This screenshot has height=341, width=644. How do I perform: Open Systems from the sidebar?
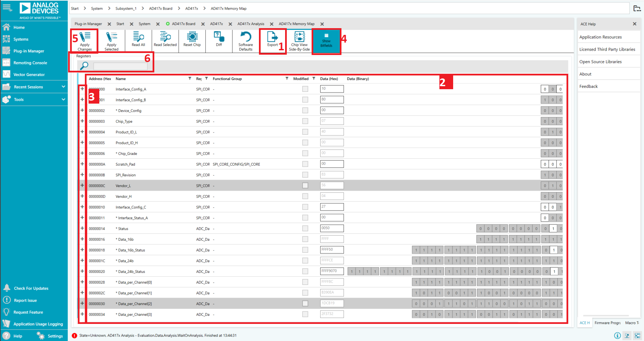[x=21, y=39]
